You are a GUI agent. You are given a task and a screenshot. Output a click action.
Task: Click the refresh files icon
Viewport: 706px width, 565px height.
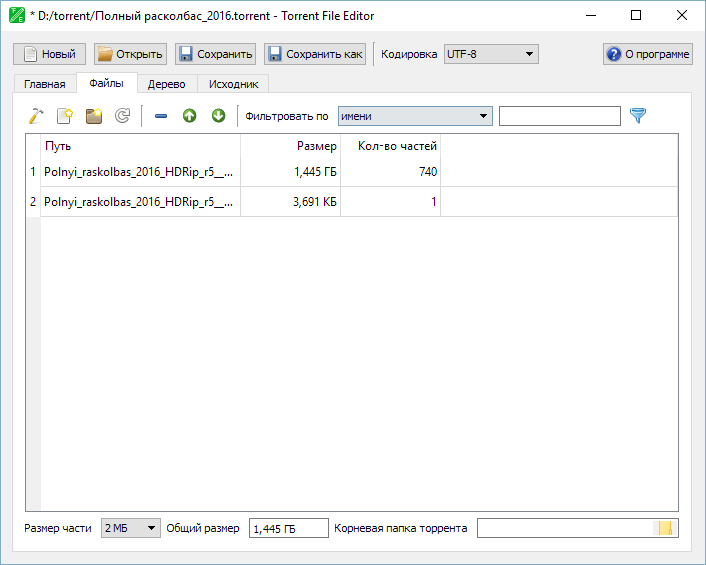tap(122, 116)
